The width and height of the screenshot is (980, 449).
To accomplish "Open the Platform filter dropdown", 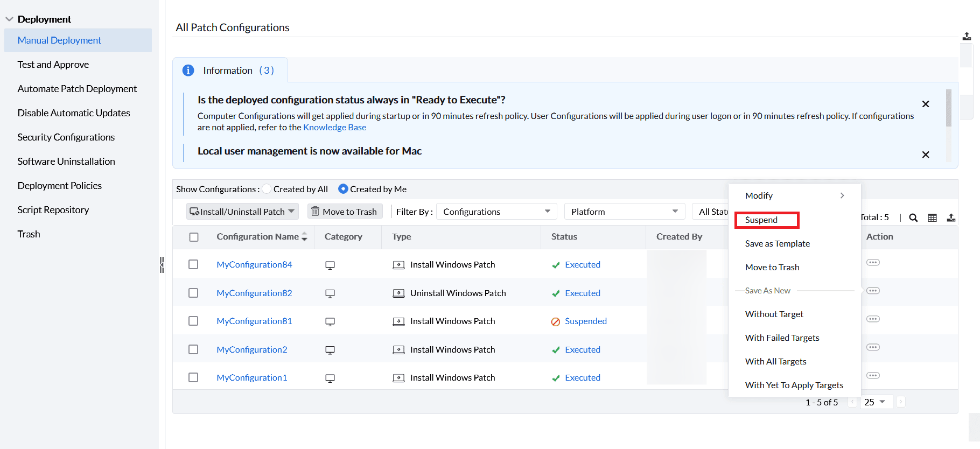I will tap(624, 212).
